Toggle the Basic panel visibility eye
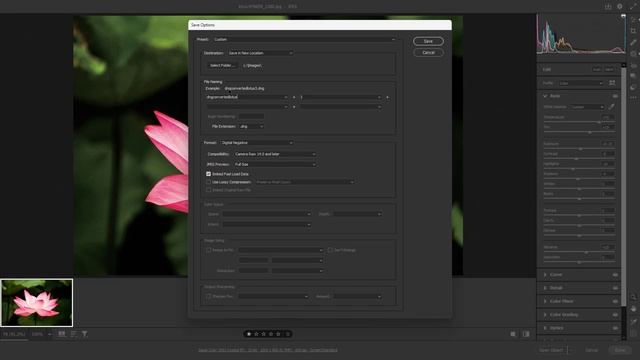The height and width of the screenshot is (360, 640). pos(615,96)
